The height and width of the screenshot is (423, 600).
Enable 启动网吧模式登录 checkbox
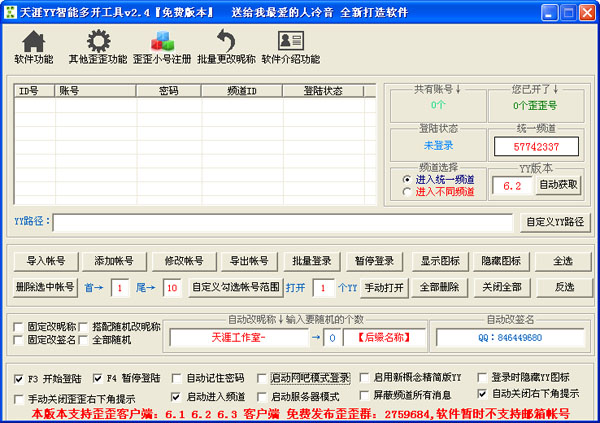pos(262,378)
